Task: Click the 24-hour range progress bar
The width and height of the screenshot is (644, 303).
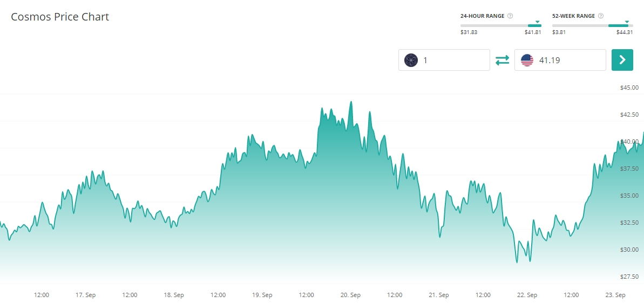Action: [500, 25]
